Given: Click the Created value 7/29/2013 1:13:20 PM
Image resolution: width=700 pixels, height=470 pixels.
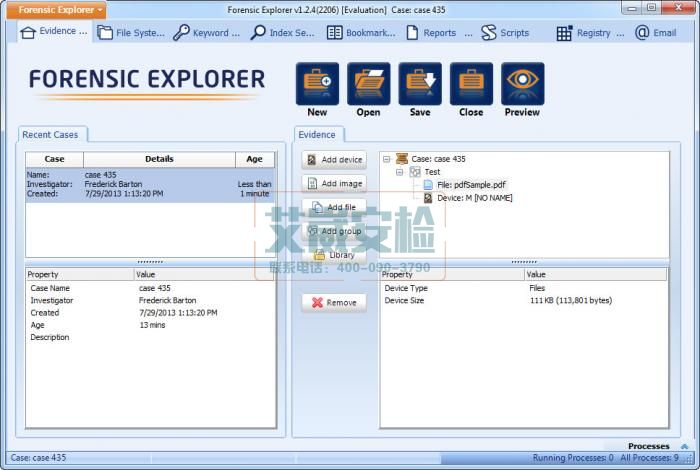Looking at the screenshot, I should click(178, 313).
